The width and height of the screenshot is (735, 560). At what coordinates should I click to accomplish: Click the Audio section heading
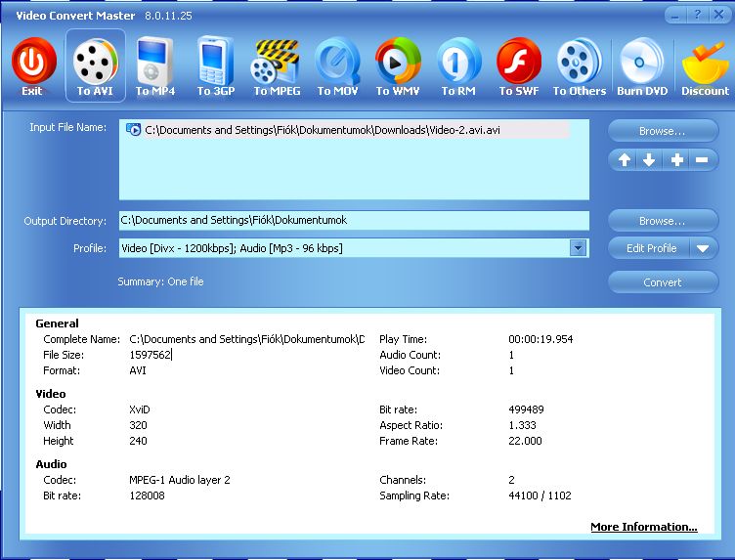(51, 464)
